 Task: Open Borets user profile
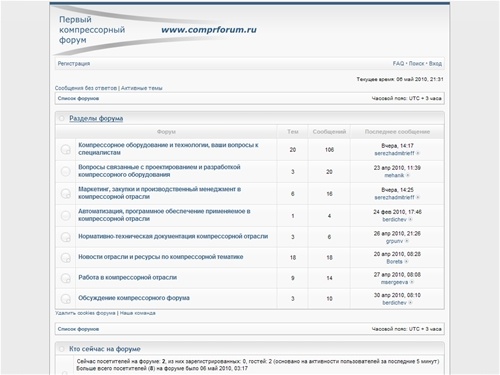[394, 262]
